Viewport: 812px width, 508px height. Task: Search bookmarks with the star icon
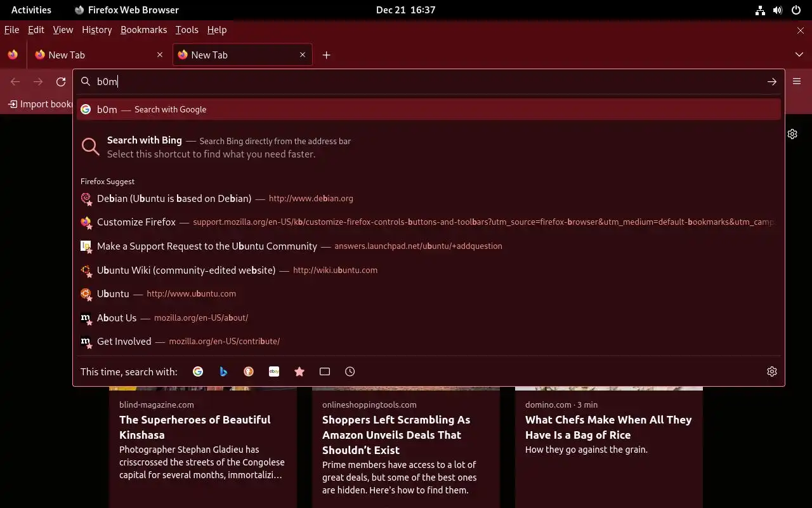[x=299, y=371]
